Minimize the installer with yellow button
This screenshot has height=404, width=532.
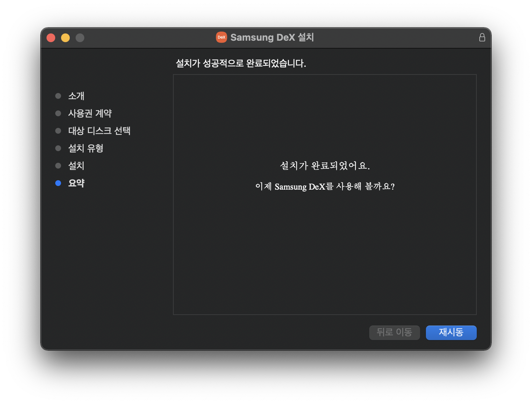65,38
